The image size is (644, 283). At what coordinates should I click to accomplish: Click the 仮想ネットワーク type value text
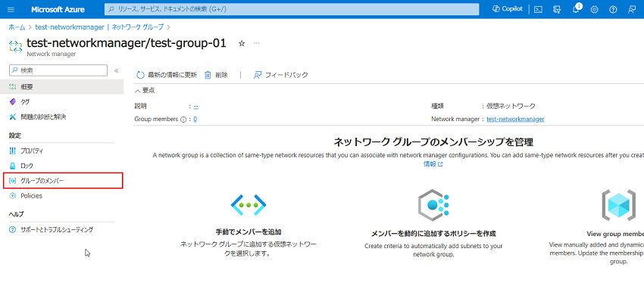(511, 106)
